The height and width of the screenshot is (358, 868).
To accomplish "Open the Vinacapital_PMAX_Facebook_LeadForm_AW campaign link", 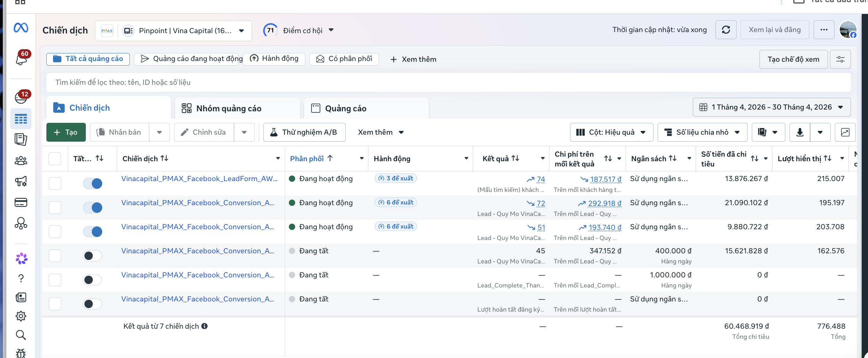I will [199, 179].
